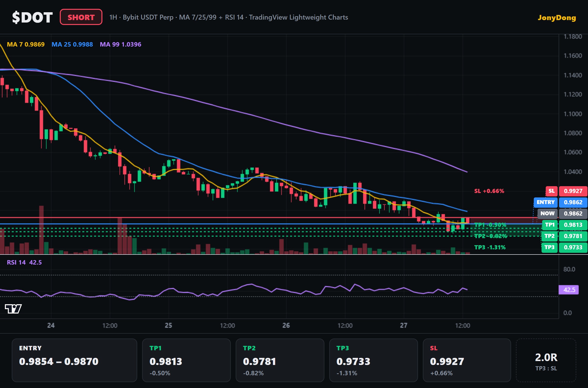The image size is (588, 388).
Task: Click the TP3 0.9733 summary card
Action: point(373,360)
